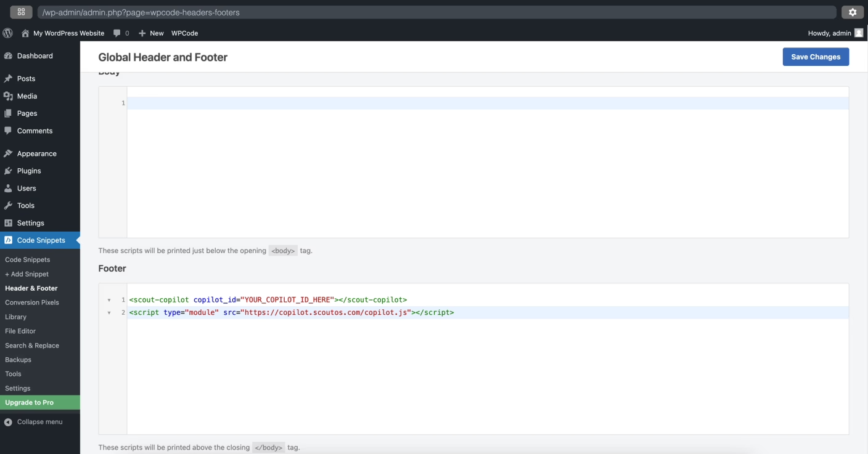Click the Dashboard icon in sidebar
This screenshot has width=868, height=454.
pos(8,56)
